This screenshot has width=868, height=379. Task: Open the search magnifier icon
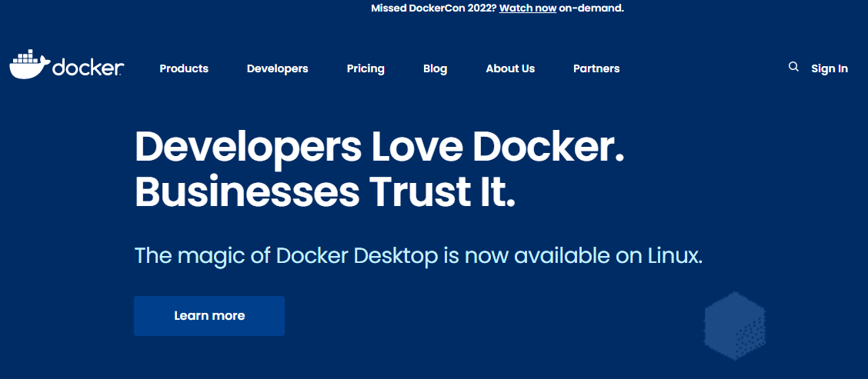coord(793,67)
